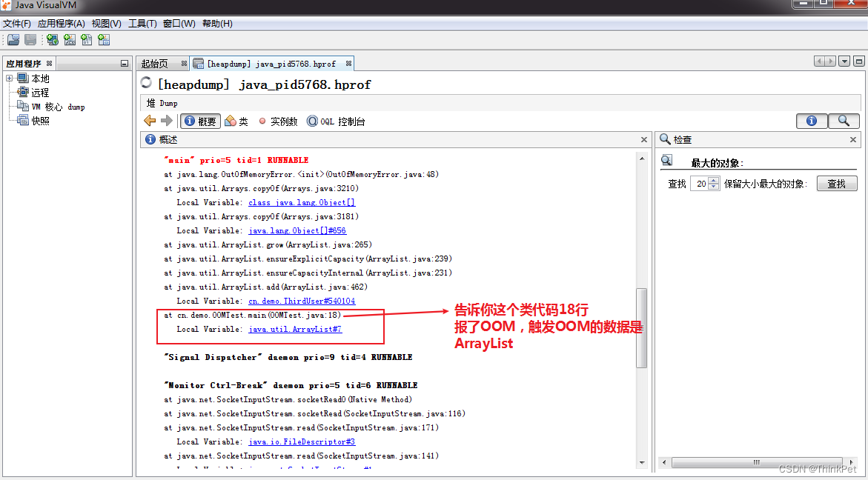Click the Save toolbar icon
The width and height of the screenshot is (868, 480).
(x=30, y=39)
